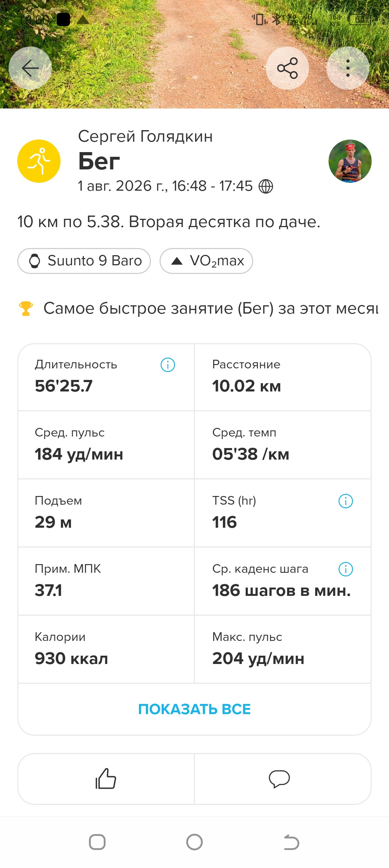The image size is (389, 868).
Task: Open Сергей Голядкин's profile photo
Action: click(x=350, y=161)
